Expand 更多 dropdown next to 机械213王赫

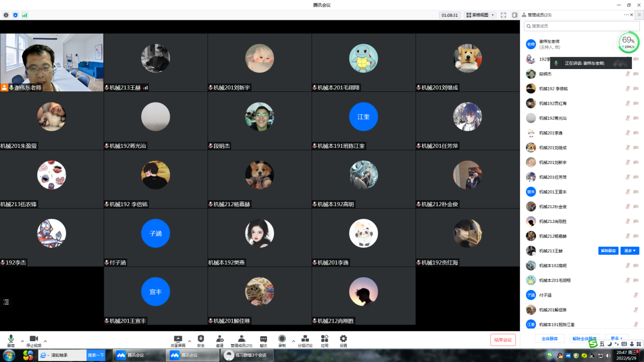[x=629, y=251]
